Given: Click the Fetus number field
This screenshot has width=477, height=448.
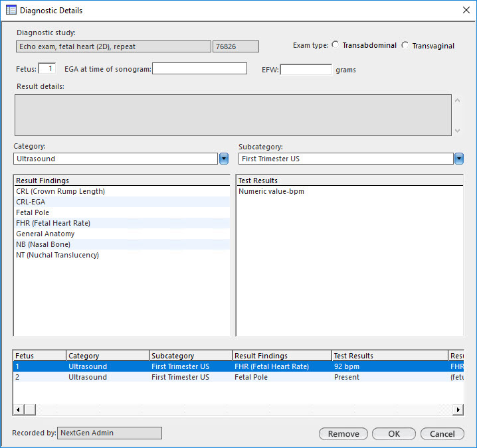Looking at the screenshot, I should 47,68.
